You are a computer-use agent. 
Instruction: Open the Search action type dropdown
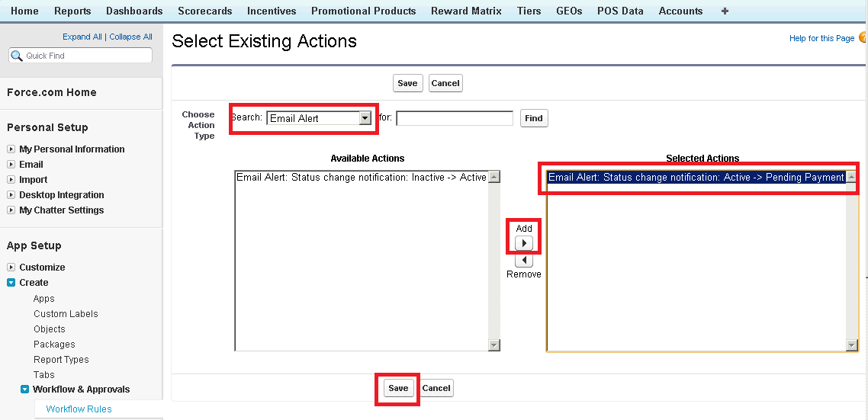pyautogui.click(x=365, y=118)
